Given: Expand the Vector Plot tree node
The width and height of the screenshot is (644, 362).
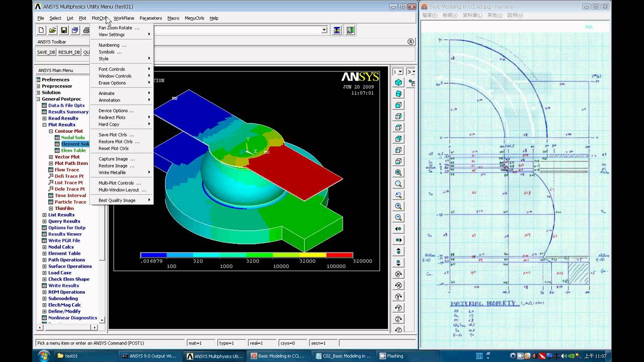Looking at the screenshot, I should (51, 157).
